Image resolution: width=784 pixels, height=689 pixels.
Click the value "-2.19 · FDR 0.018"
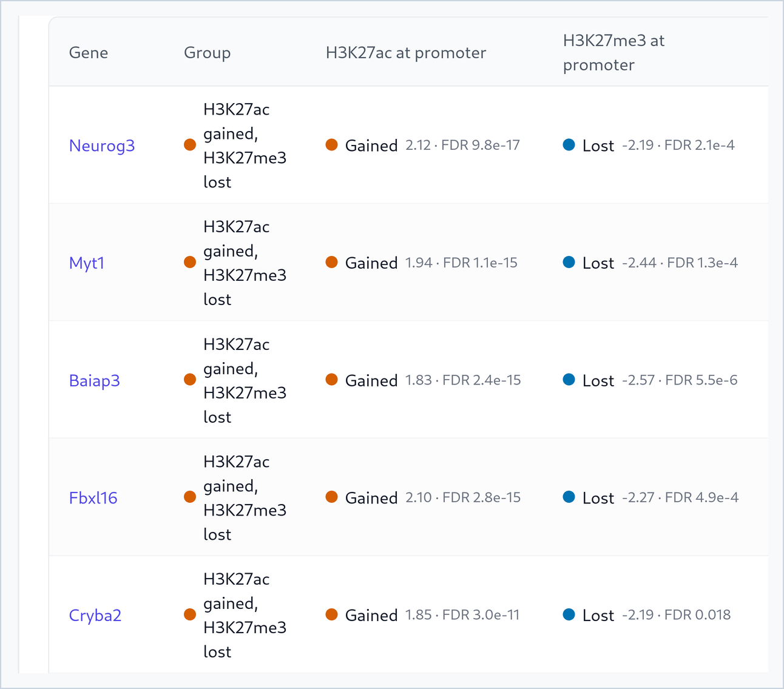pos(677,615)
